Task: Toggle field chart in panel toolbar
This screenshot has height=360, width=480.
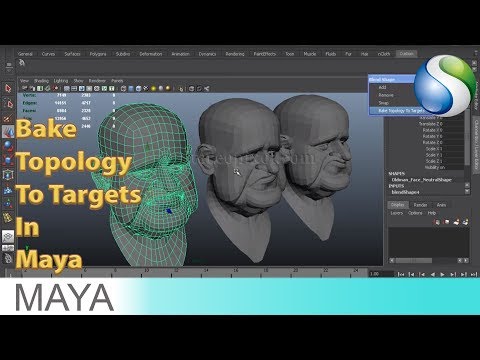Action: [x=97, y=88]
